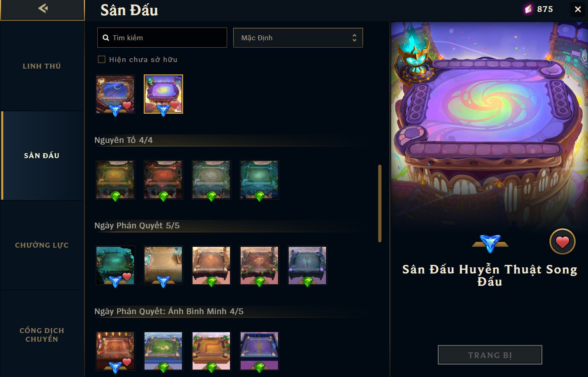The width and height of the screenshot is (588, 377).
Task: Select the rainbow swirl arena thumbnail
Action: (163, 94)
